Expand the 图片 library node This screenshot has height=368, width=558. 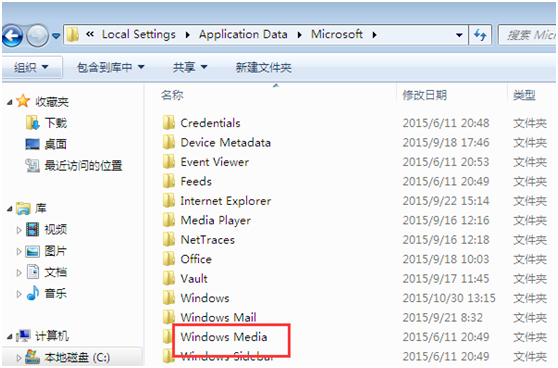(19, 252)
